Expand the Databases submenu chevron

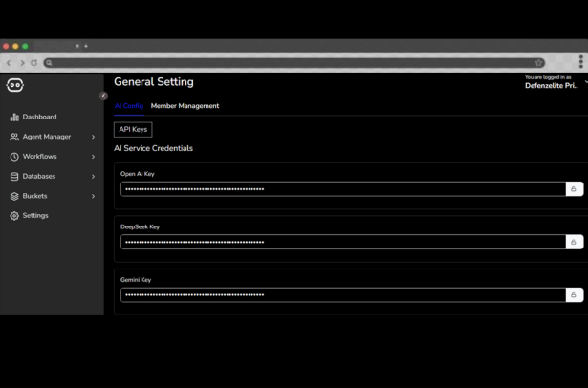pyautogui.click(x=93, y=177)
